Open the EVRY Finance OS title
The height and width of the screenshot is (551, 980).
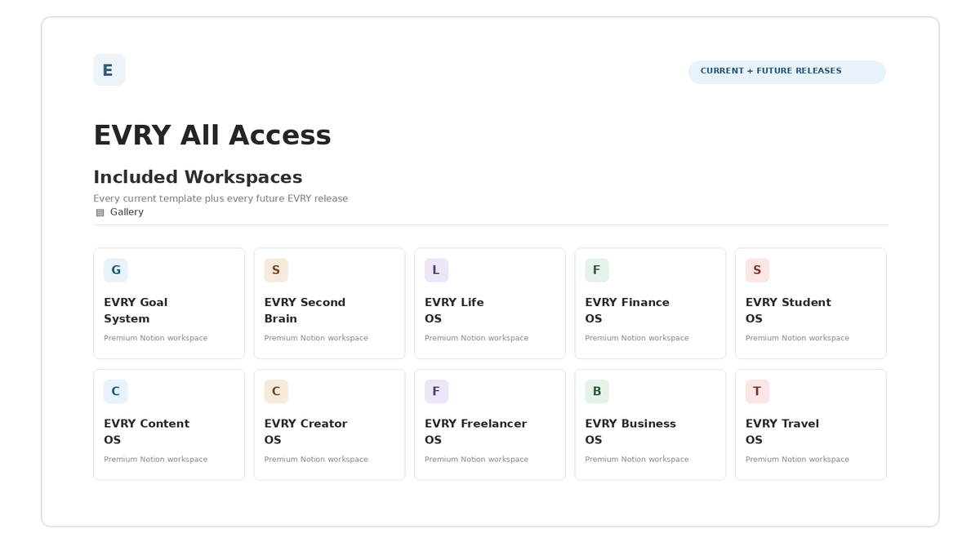[x=627, y=310]
